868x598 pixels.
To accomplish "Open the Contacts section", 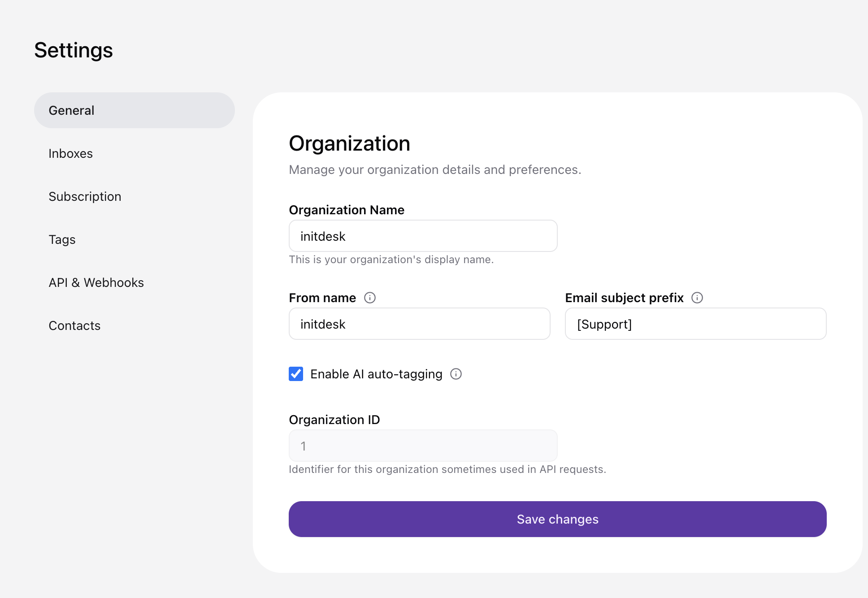I will point(74,325).
